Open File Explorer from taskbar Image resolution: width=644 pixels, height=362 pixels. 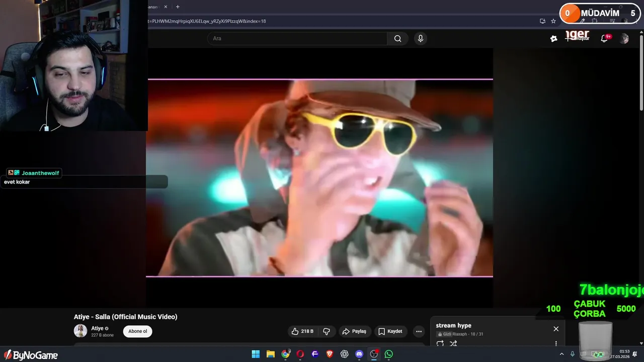tap(271, 354)
